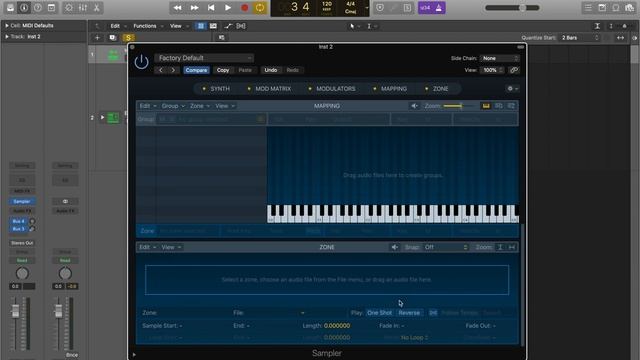Click the red Record button
The height and width of the screenshot is (360, 640).
(x=244, y=8)
